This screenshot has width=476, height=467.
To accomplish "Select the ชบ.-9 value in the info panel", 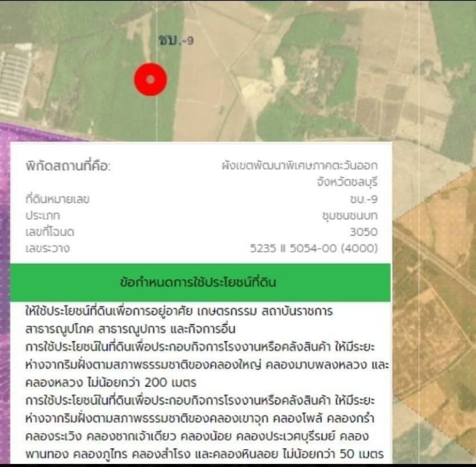I will coord(364,199).
